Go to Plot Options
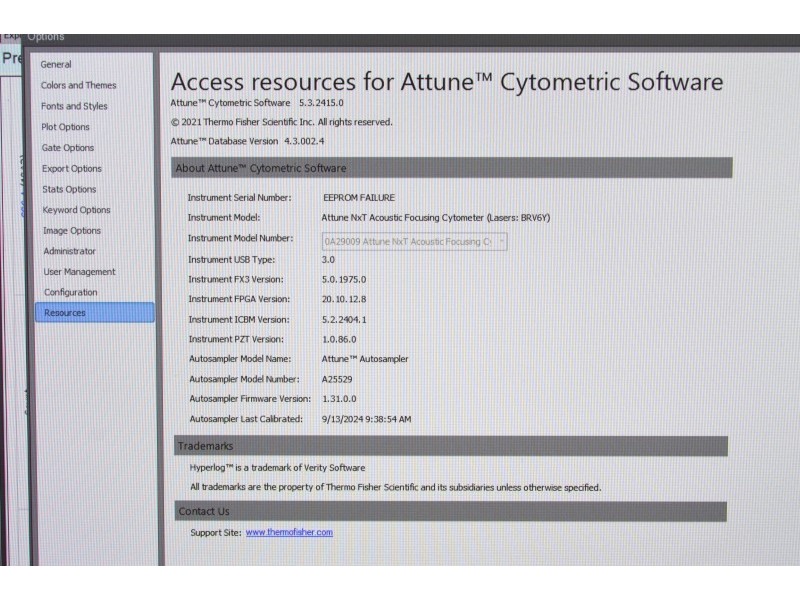Viewport: 800px width, 600px height. click(65, 127)
